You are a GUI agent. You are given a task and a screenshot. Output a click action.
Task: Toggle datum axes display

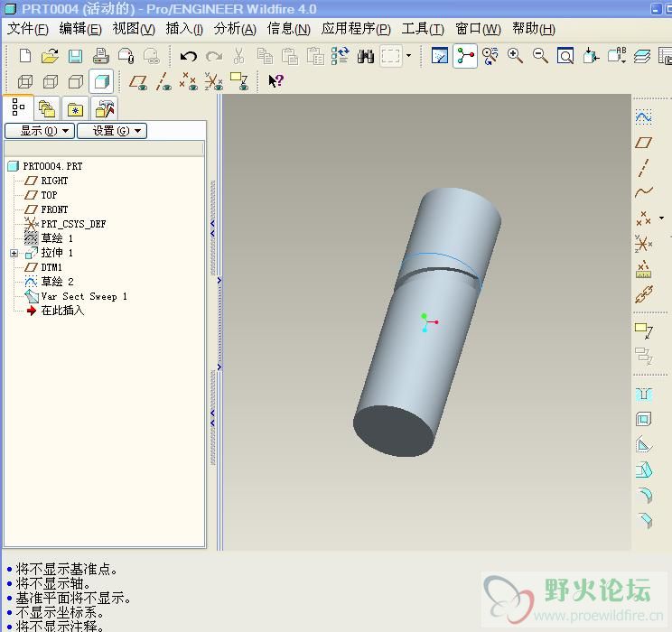163,81
